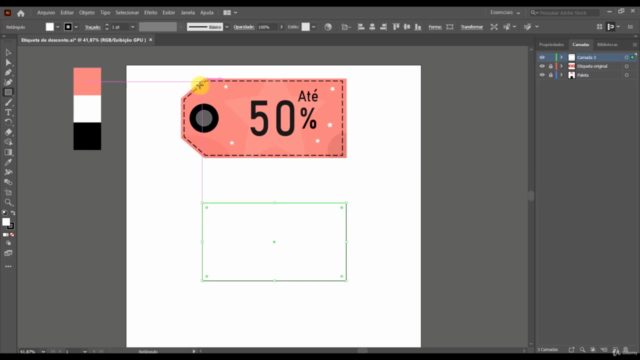The width and height of the screenshot is (640, 360).
Task: Switch to the Bibliotecas tab
Action: coord(607,44)
